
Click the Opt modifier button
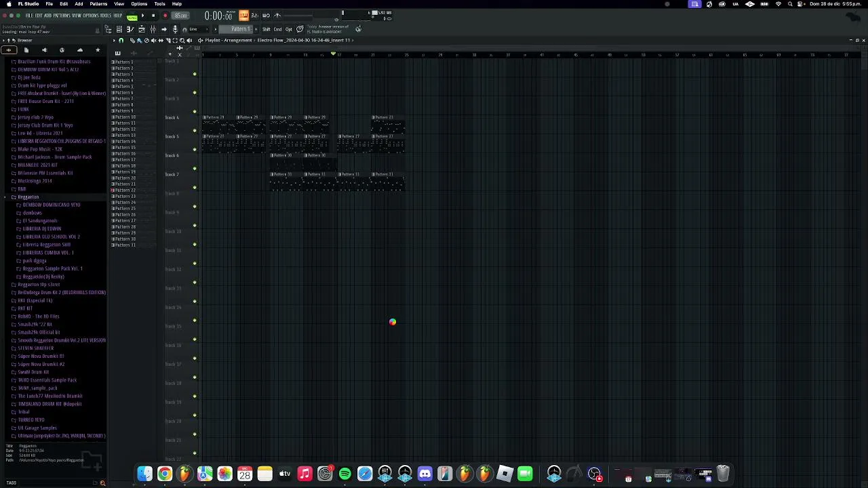289,29
